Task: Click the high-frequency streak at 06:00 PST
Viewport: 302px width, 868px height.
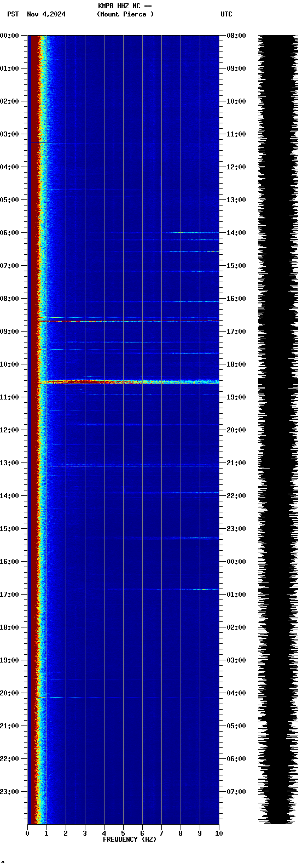Action: point(194,233)
